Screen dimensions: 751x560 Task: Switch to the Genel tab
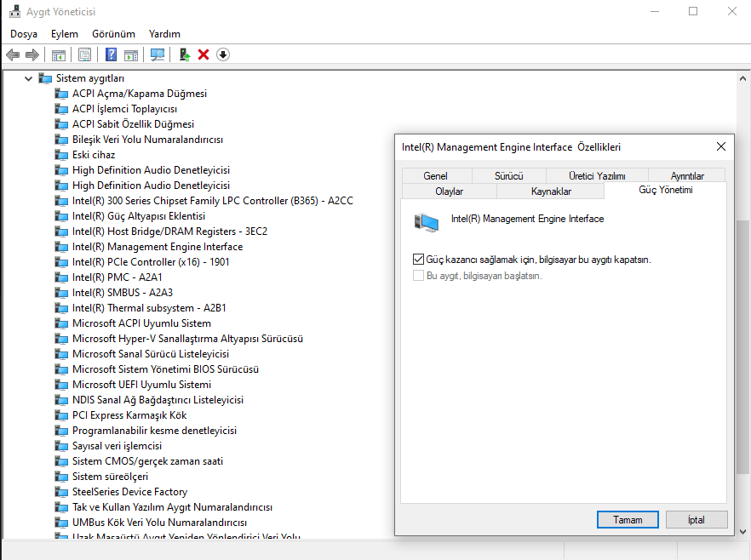click(x=436, y=176)
